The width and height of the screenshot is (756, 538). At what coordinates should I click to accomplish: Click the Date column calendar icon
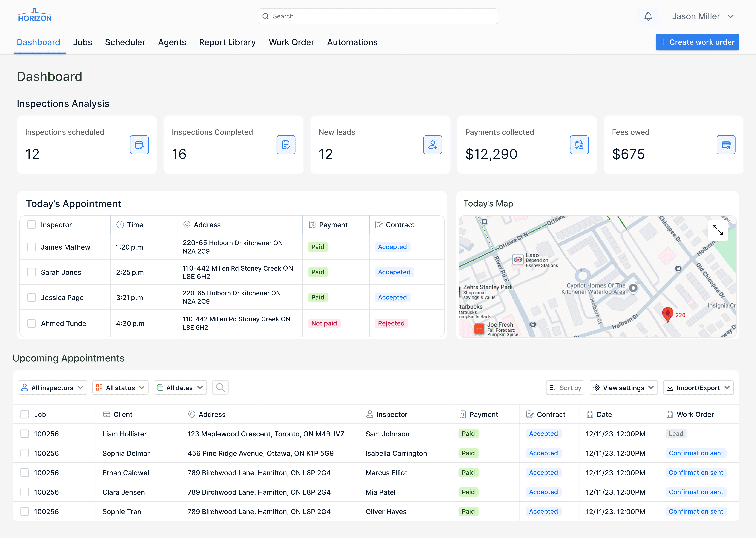coord(590,414)
